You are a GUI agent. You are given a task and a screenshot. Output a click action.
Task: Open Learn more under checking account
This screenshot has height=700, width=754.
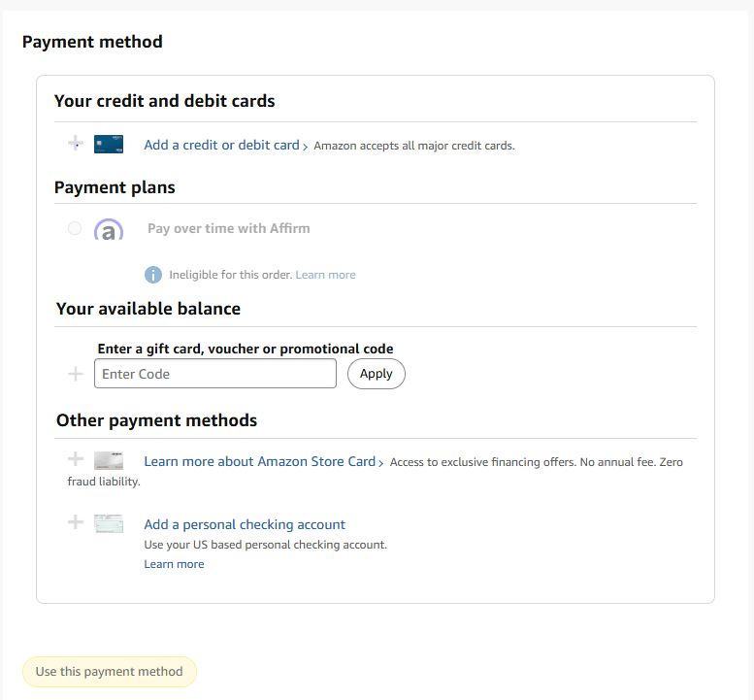174,564
